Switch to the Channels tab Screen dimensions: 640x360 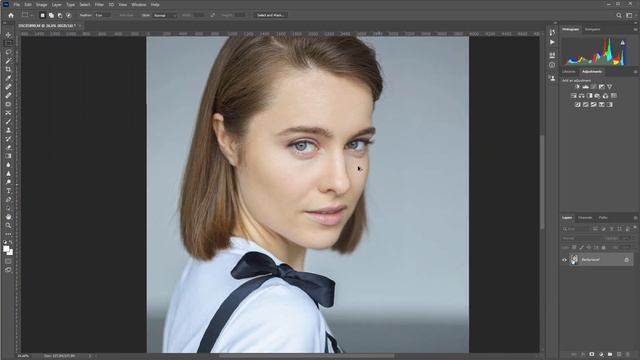point(585,218)
